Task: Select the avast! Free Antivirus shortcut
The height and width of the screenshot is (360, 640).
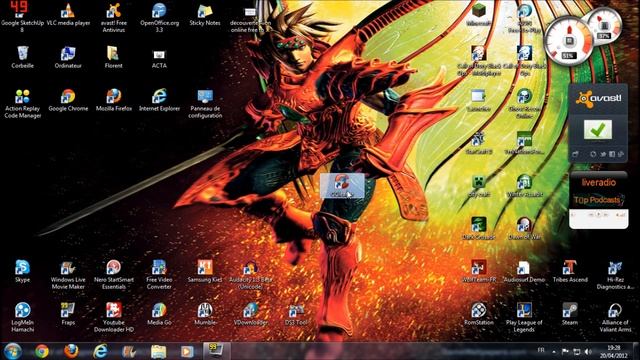Action: coord(114,17)
